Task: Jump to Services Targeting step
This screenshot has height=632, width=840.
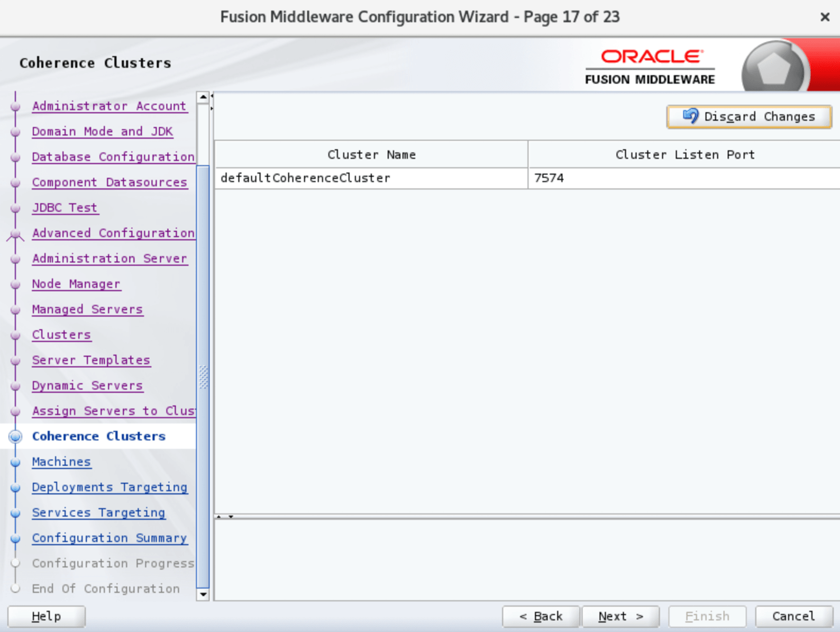Action: point(98,512)
